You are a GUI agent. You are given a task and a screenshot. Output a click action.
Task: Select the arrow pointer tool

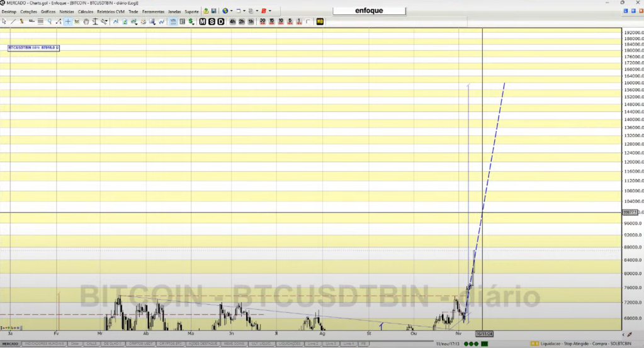coord(4,21)
